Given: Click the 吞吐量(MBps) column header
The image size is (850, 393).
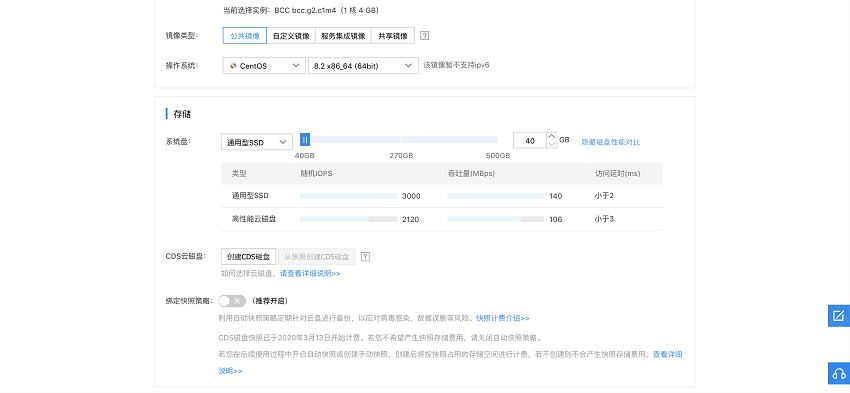Looking at the screenshot, I should click(471, 173).
